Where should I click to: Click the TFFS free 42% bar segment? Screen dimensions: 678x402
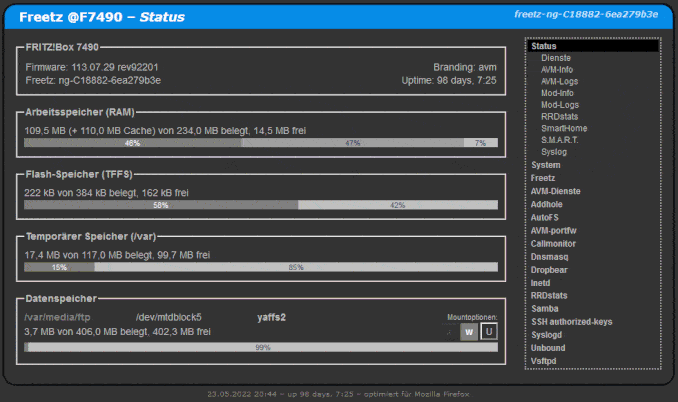[x=398, y=205]
